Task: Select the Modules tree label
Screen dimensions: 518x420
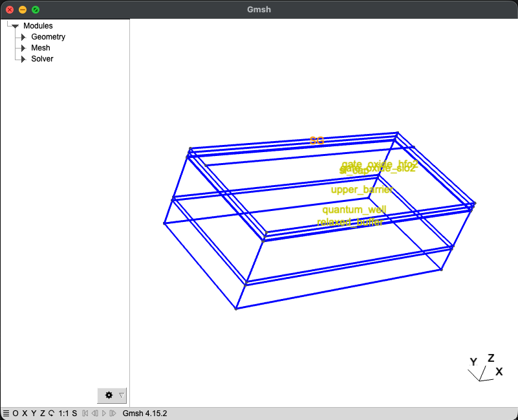Action: point(38,26)
